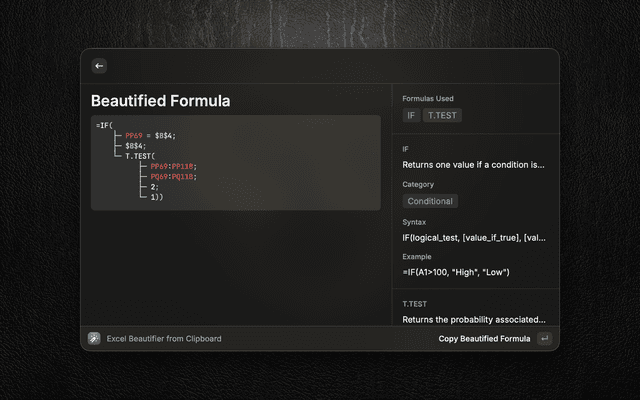
Task: Click the Formulas Used label
Action: click(430, 99)
